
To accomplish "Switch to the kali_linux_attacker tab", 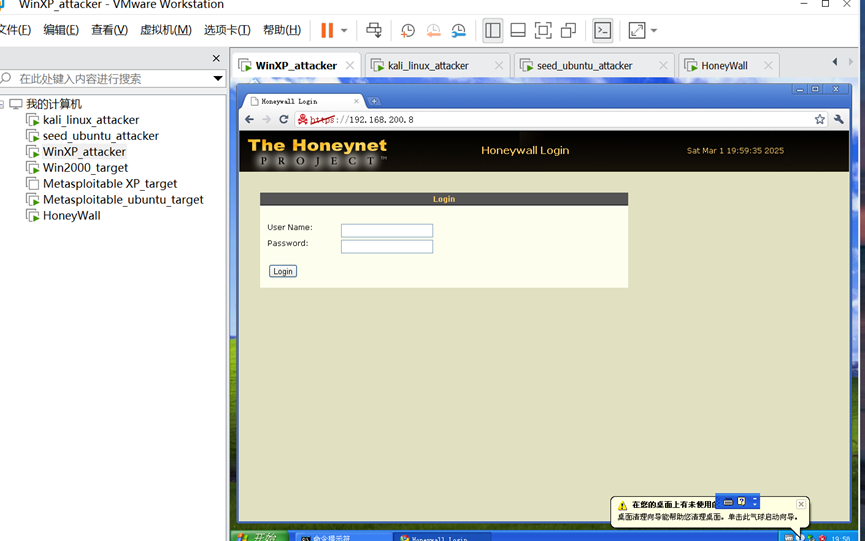I will click(x=428, y=66).
